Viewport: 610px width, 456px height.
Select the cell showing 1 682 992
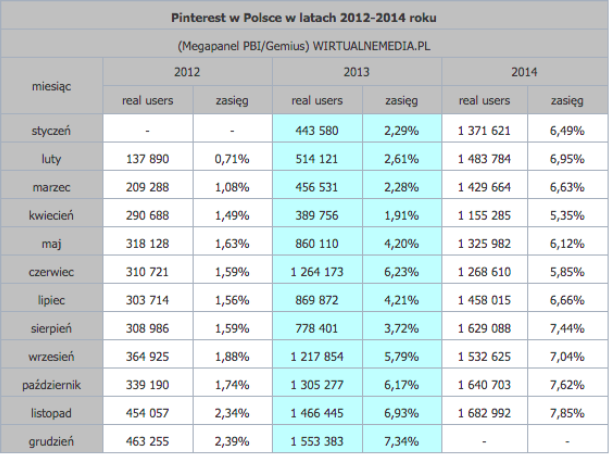click(484, 412)
